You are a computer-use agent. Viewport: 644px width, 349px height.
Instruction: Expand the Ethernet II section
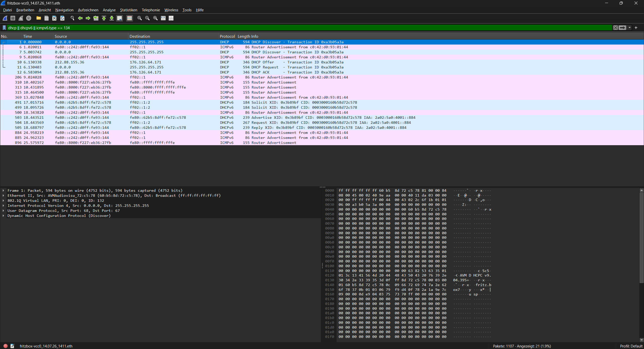pos(3,196)
